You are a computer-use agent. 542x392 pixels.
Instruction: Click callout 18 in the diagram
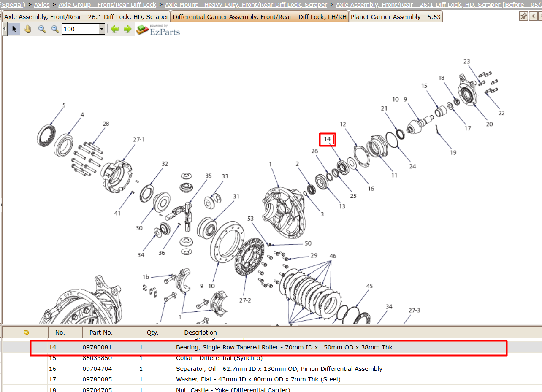(x=442, y=78)
